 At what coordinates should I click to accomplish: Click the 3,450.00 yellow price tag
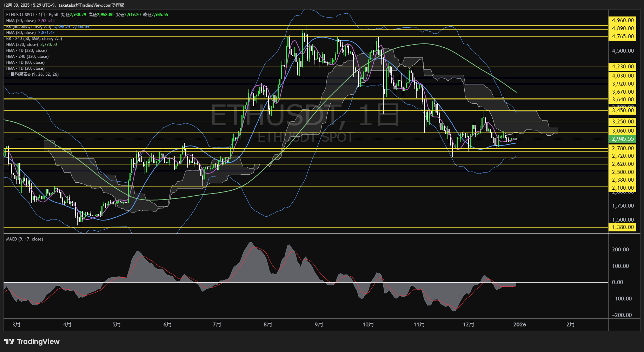point(622,110)
